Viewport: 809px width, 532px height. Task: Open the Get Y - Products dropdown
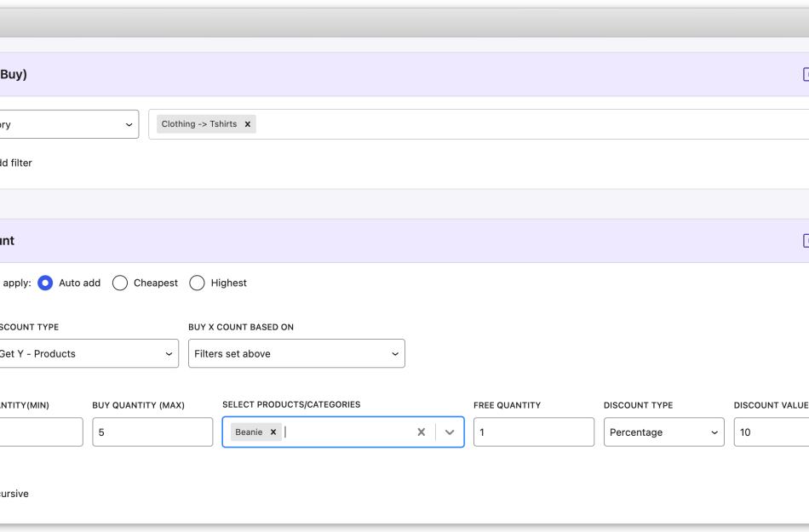[89, 353]
